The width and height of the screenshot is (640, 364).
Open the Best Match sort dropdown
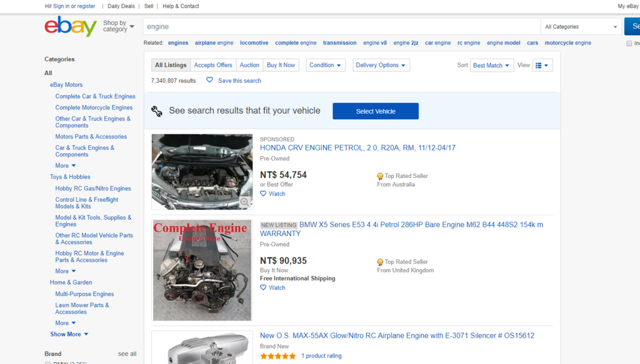tap(492, 65)
